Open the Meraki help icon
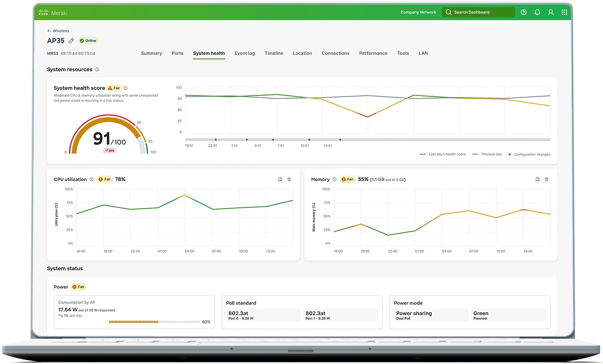This screenshot has width=603, height=364. [x=524, y=12]
